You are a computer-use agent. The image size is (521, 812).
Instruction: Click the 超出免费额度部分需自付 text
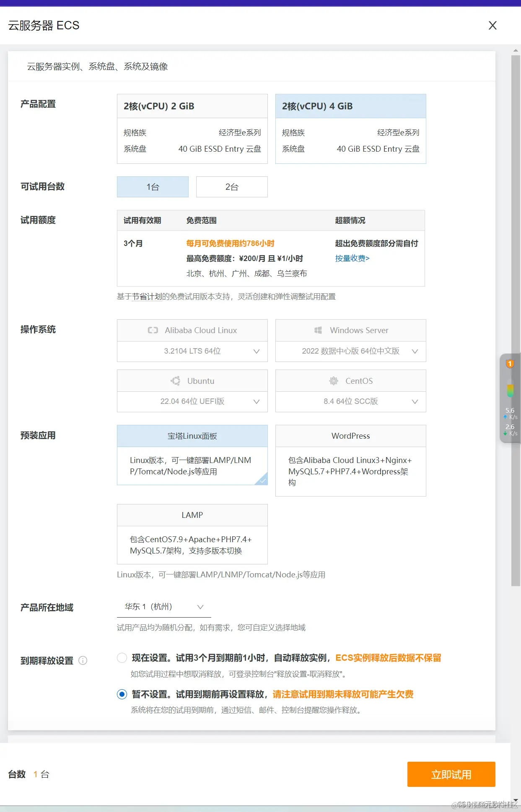[376, 243]
